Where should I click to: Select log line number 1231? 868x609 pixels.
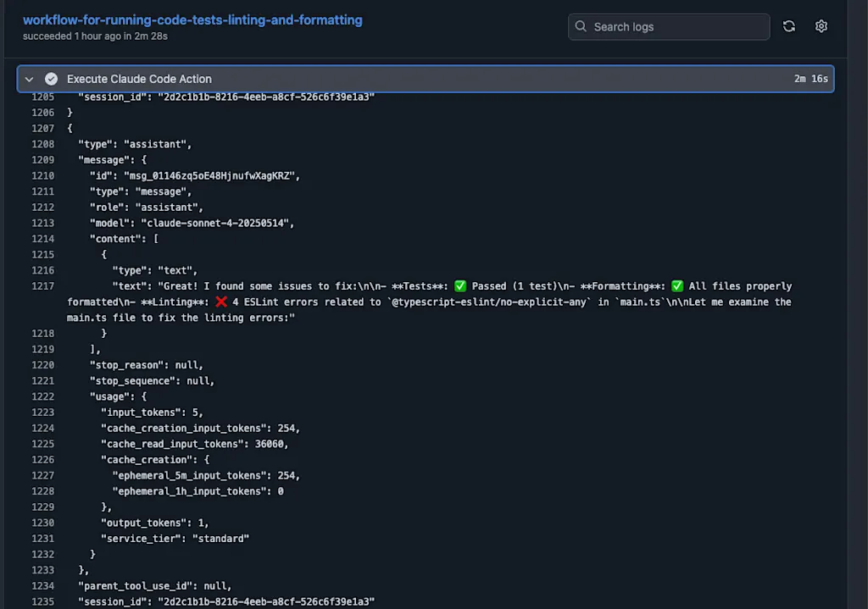pos(42,538)
